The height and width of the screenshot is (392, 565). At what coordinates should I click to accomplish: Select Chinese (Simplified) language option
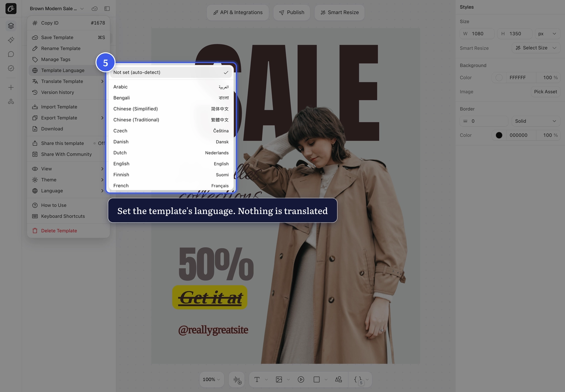[171, 109]
